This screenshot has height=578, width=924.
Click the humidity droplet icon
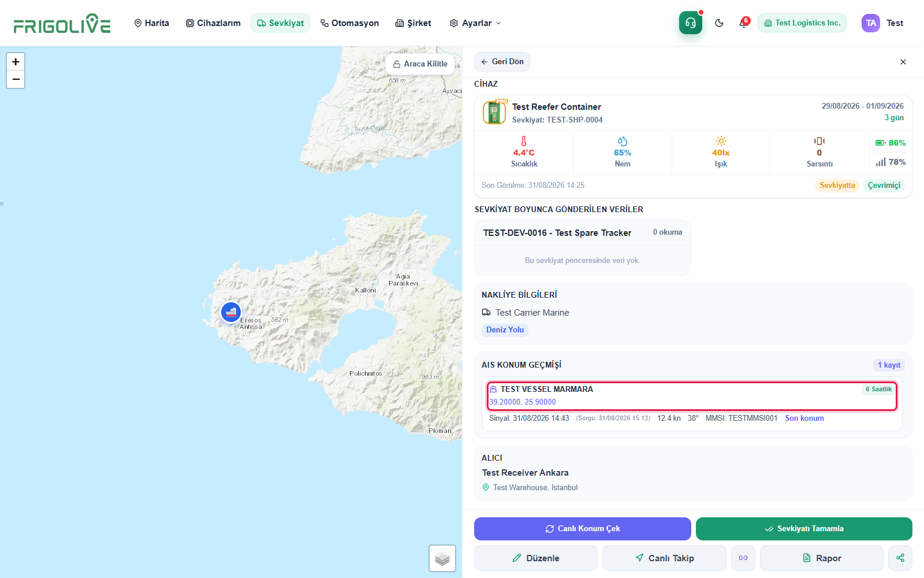point(623,141)
